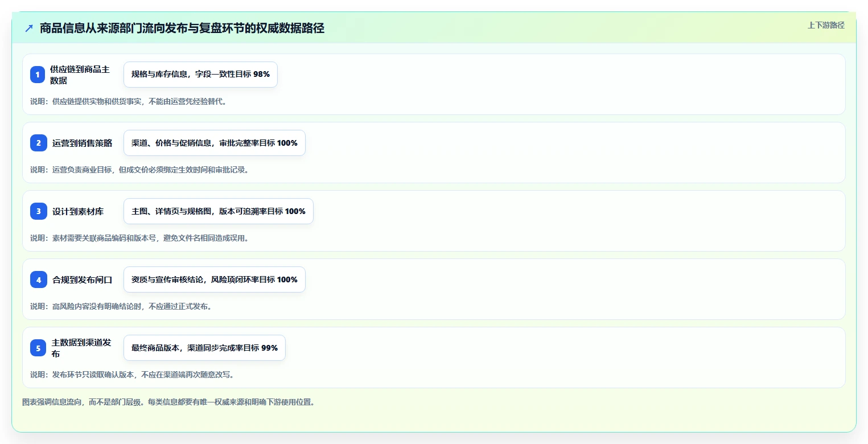Click the 合规到发布闸口 step title
Image resolution: width=868 pixels, height=444 pixels.
point(82,279)
